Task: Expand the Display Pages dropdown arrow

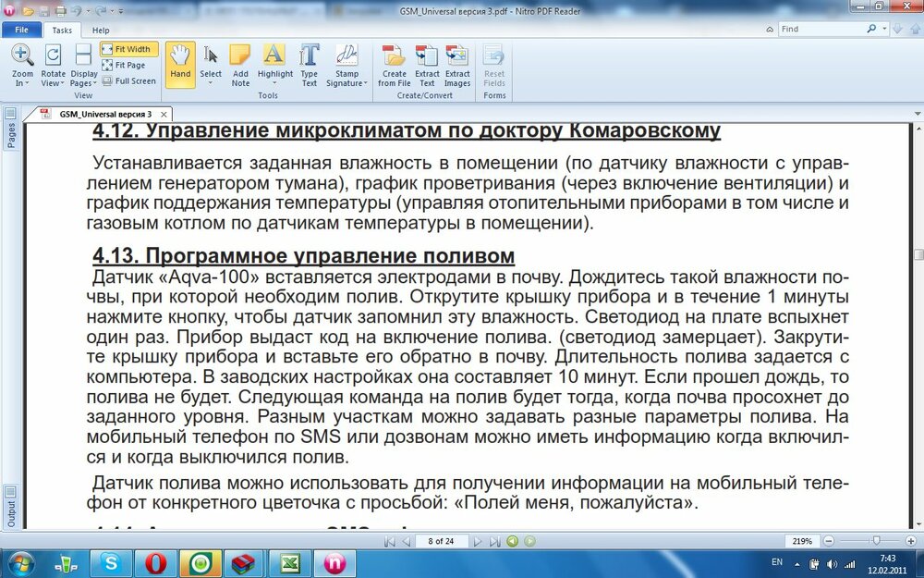Action: [95, 84]
